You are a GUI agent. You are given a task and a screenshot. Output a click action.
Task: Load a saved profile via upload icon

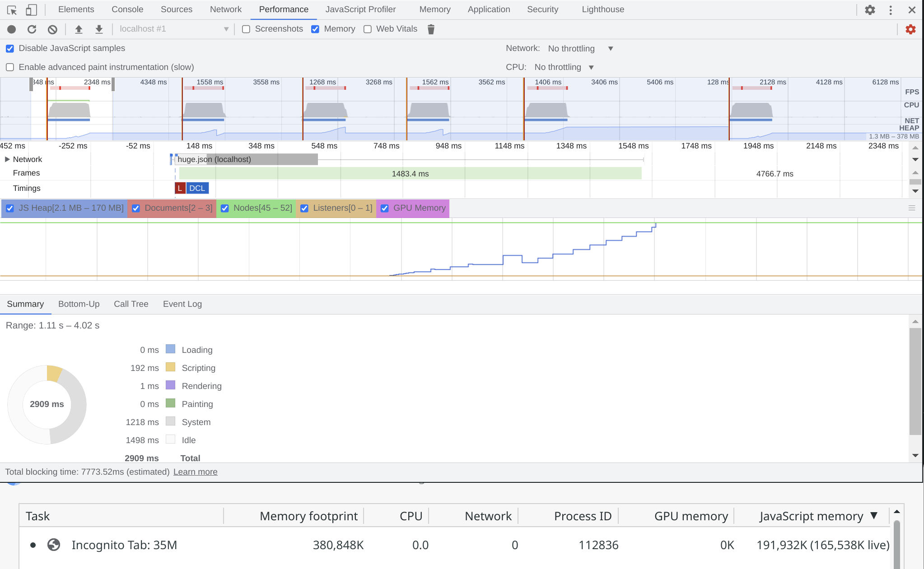(x=79, y=28)
